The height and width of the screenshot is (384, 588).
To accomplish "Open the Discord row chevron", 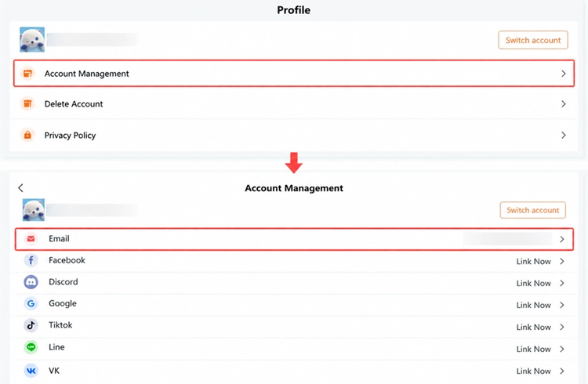I will 562,283.
